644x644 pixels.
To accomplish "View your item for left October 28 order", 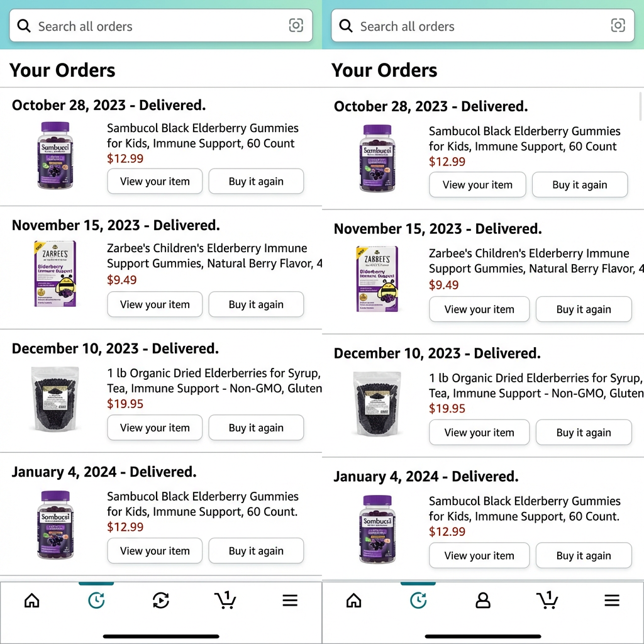I will [155, 181].
